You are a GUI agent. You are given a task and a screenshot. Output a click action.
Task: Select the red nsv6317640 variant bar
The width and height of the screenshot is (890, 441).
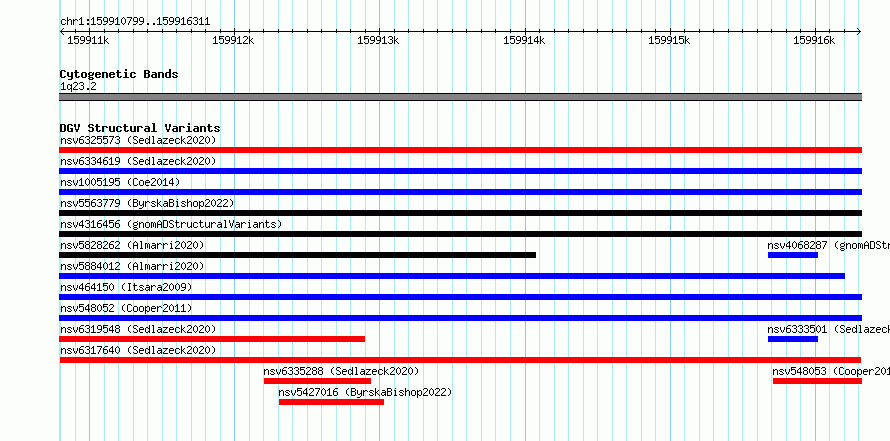tap(460, 360)
